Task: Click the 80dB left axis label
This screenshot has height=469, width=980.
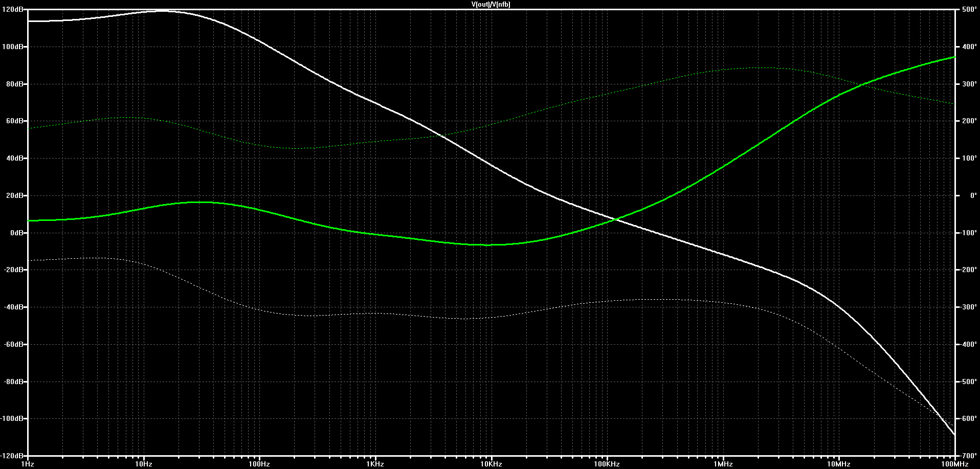Action: (x=14, y=84)
